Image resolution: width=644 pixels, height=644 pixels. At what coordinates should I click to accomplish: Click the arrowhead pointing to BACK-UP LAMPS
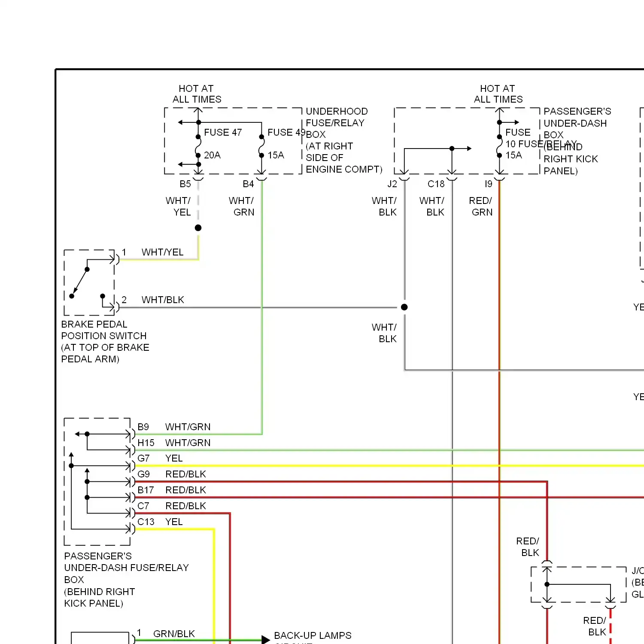click(266, 640)
